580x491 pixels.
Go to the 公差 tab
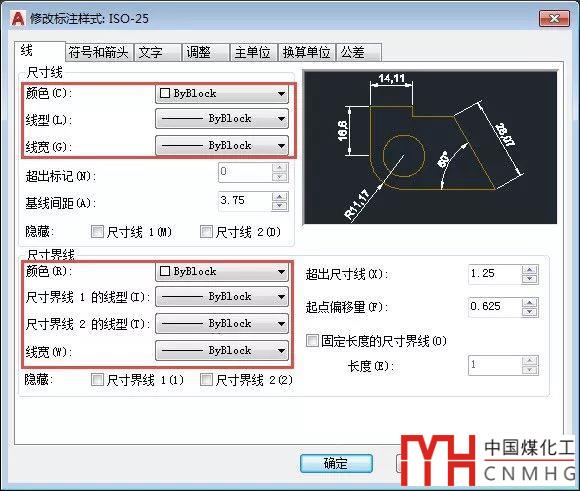click(x=358, y=52)
